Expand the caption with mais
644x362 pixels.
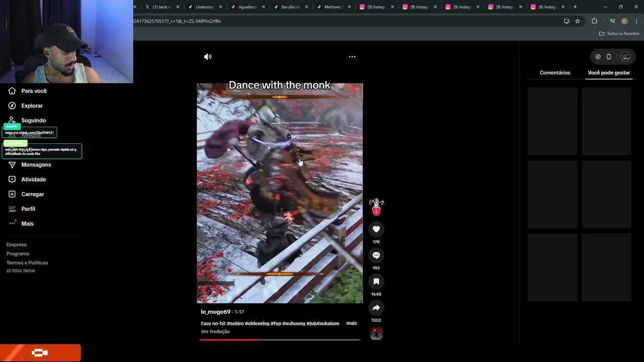pyautogui.click(x=352, y=323)
